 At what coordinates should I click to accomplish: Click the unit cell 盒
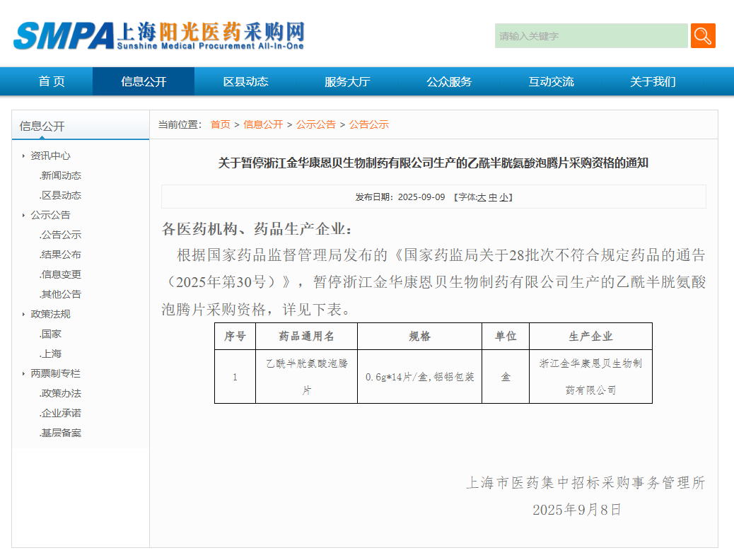[x=506, y=376]
